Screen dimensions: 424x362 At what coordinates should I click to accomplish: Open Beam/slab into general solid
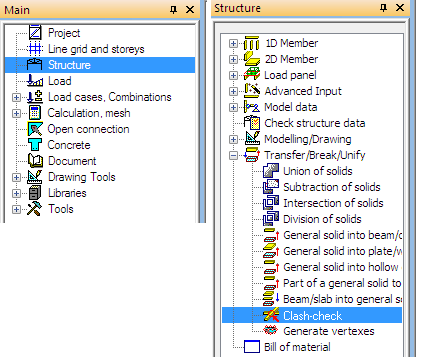(x=342, y=299)
